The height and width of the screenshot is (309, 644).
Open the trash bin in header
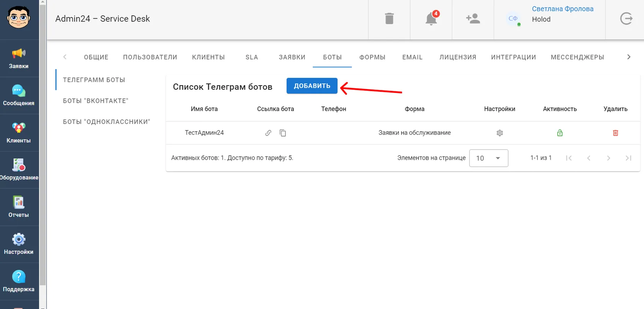click(389, 18)
